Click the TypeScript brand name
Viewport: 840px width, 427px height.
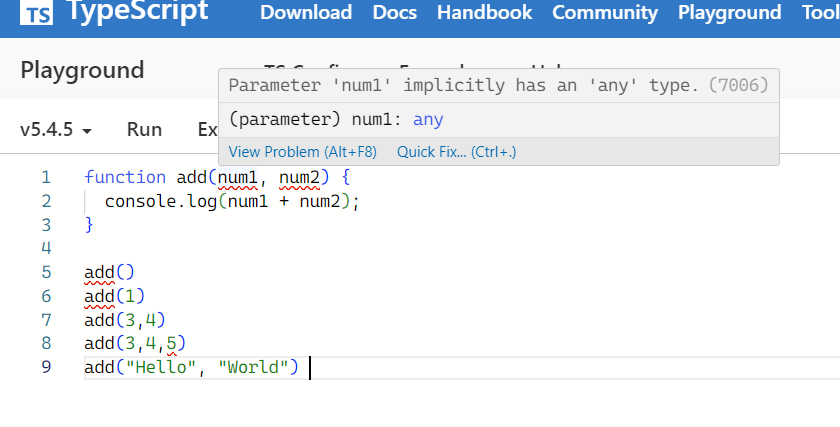[137, 11]
